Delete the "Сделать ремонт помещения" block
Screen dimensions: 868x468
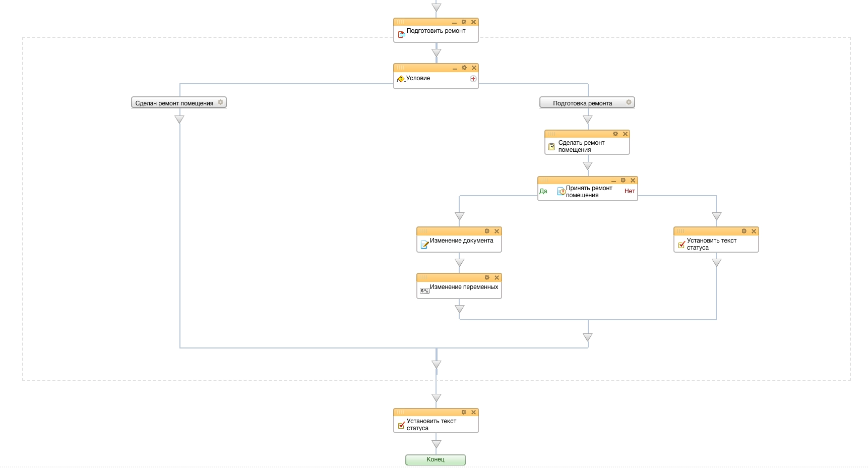[x=625, y=134]
